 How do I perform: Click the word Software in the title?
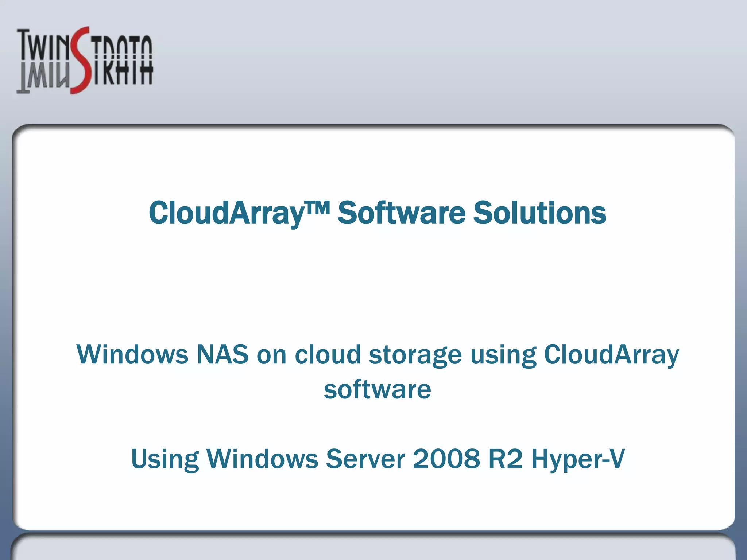401,213
